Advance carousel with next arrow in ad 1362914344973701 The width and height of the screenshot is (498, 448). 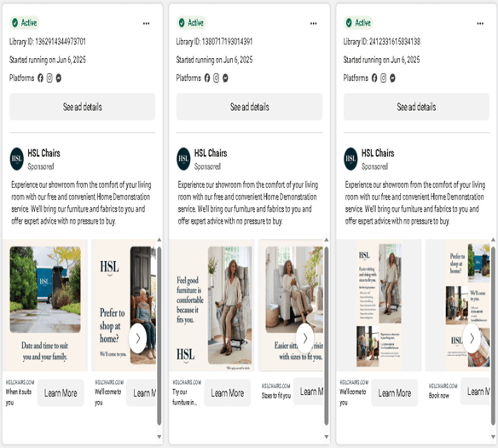click(138, 339)
